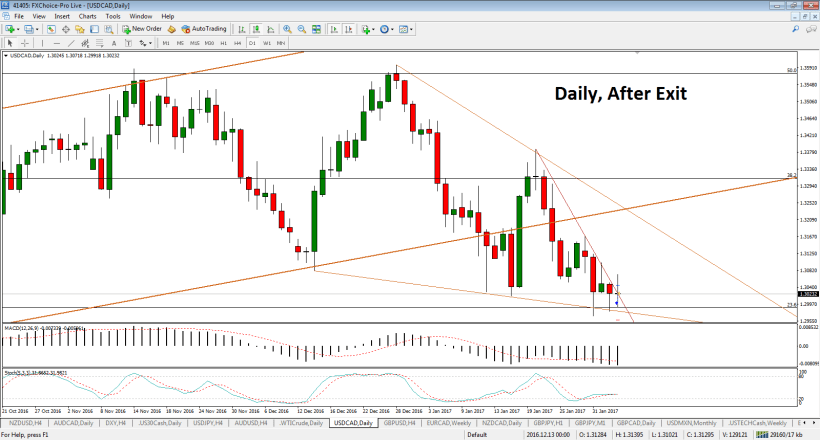Image resolution: width=820 pixels, height=440 pixels.
Task: Switch timeframe to M15
Action: (195, 43)
